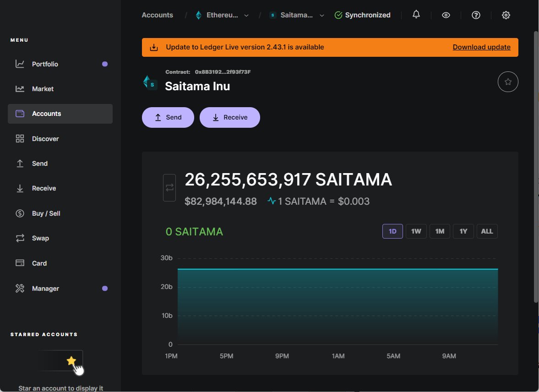Open Receive from the sidebar menu

click(x=60, y=188)
